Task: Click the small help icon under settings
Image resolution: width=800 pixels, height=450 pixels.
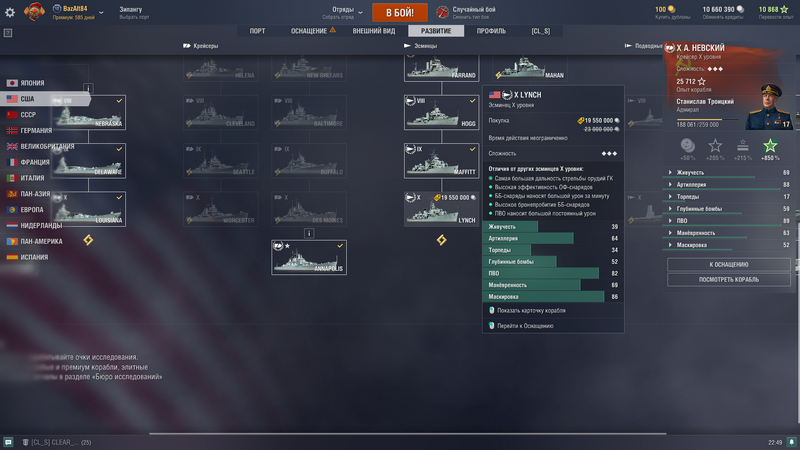Action: click(x=8, y=33)
